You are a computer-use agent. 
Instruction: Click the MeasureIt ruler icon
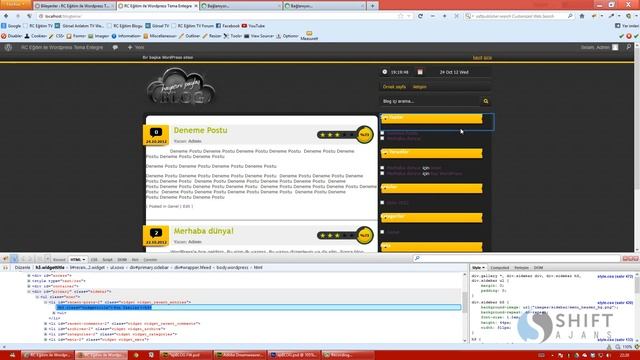point(309,36)
